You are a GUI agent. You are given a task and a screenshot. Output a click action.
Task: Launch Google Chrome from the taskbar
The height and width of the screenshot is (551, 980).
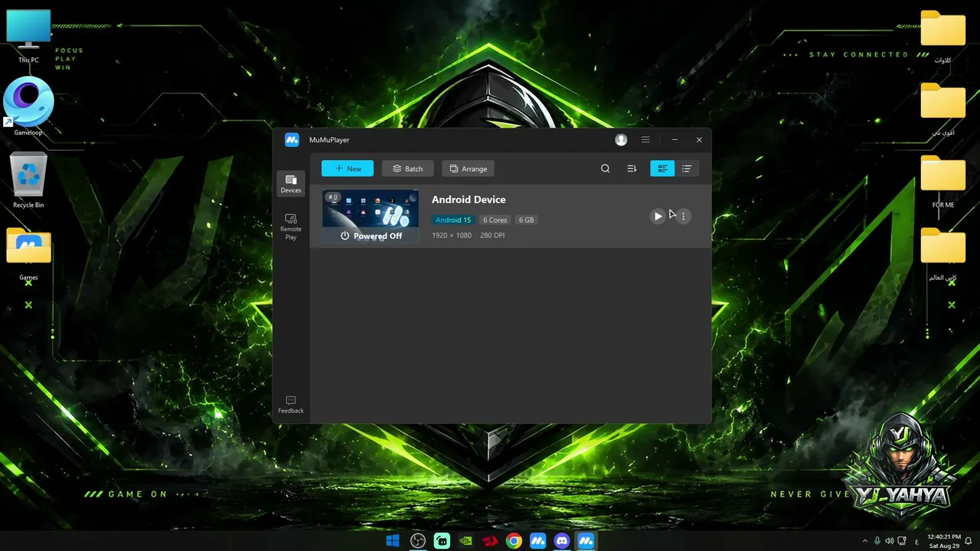coord(514,541)
